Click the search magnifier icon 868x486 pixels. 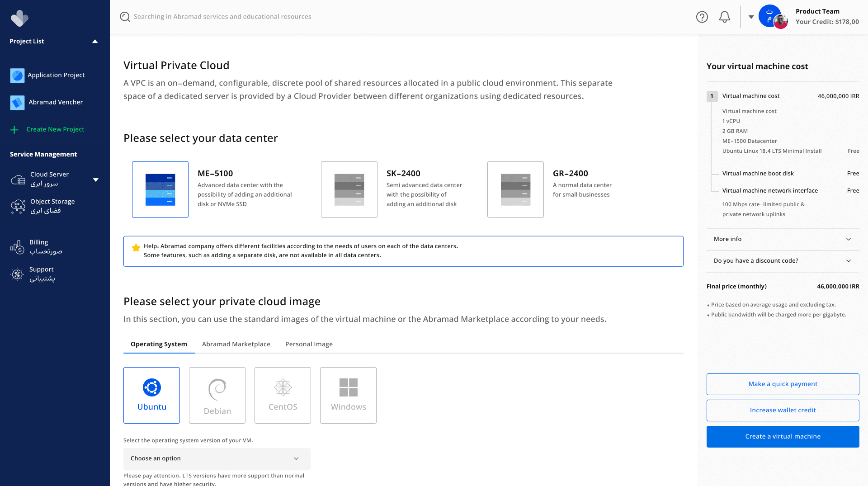point(125,17)
